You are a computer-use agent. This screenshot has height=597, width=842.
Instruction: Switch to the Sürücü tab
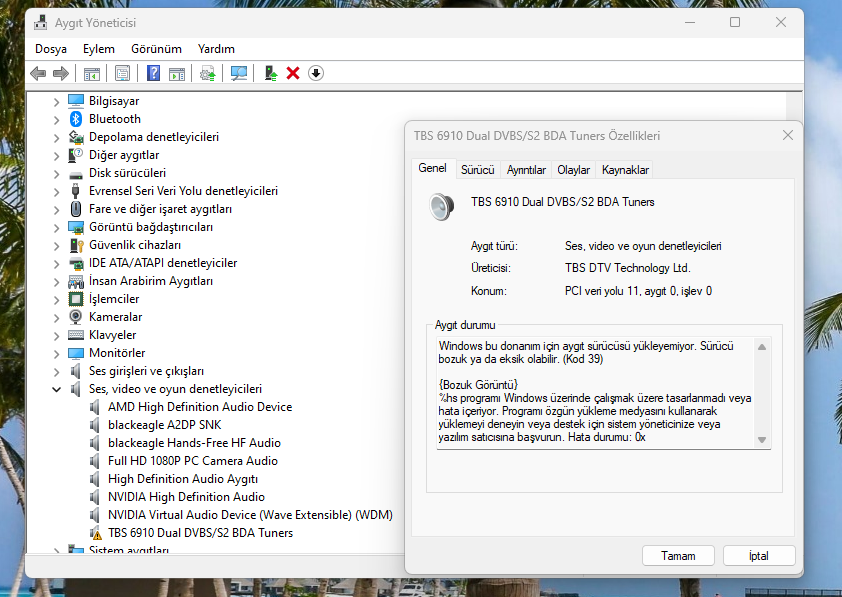click(x=477, y=170)
